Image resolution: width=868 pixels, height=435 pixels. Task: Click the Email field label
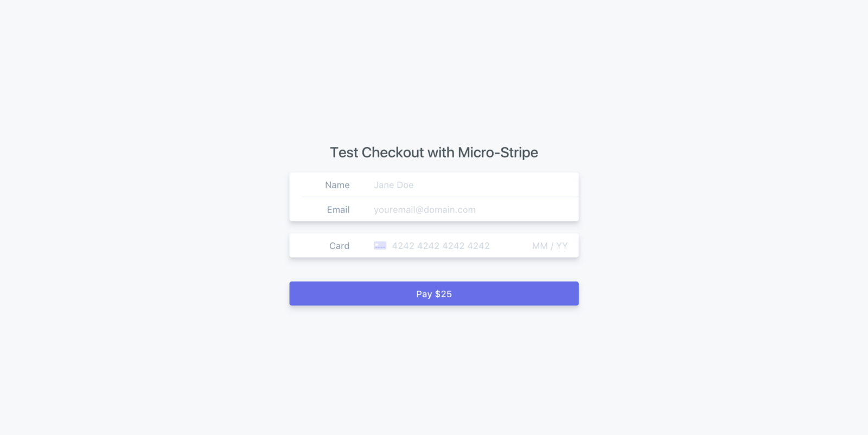(338, 210)
